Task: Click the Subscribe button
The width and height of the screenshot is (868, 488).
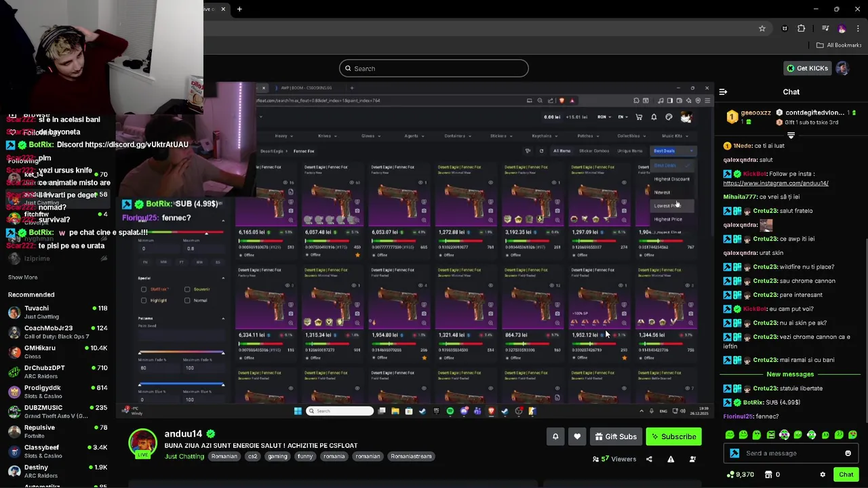Action: tap(673, 436)
